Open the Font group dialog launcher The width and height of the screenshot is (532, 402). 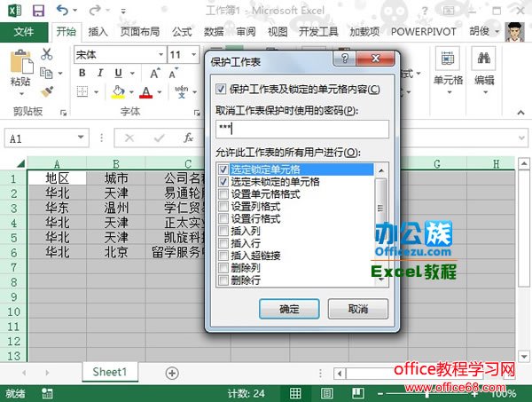[197, 113]
